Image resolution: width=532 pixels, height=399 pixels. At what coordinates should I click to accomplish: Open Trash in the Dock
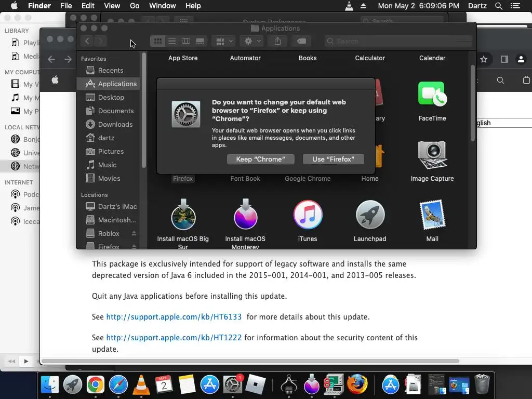[482, 385]
